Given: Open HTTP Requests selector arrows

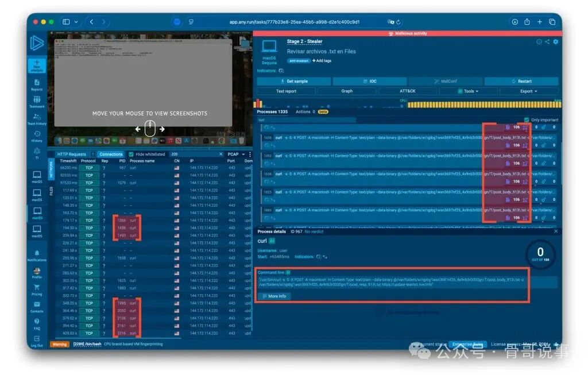Looking at the screenshot, I should point(93,154).
